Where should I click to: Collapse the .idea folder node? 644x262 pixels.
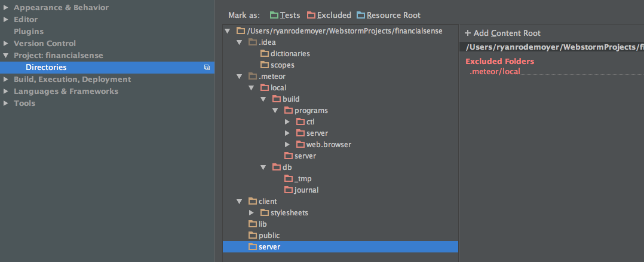(240, 42)
